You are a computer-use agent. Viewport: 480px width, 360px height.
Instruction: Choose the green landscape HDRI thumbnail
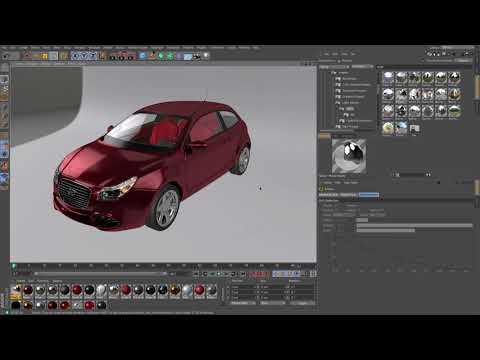tap(454, 111)
